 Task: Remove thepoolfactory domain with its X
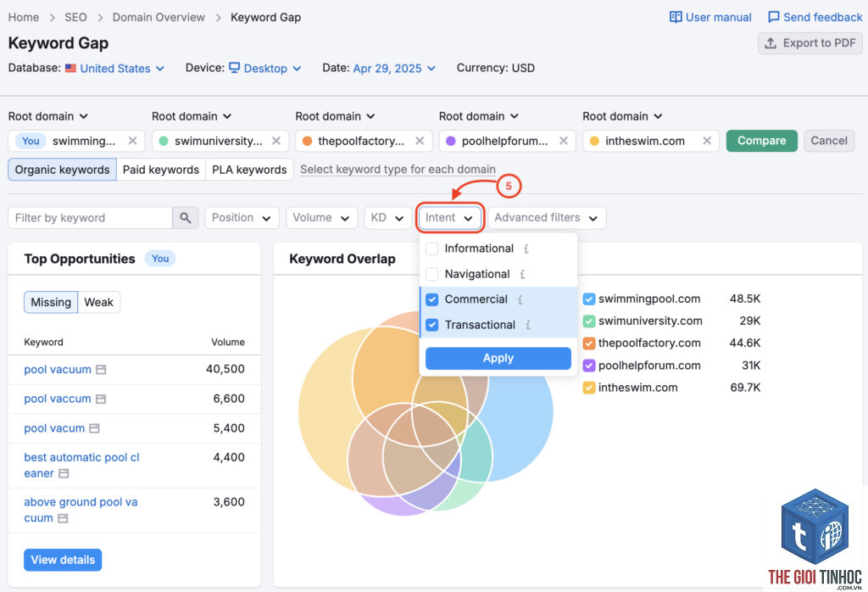pyautogui.click(x=420, y=141)
